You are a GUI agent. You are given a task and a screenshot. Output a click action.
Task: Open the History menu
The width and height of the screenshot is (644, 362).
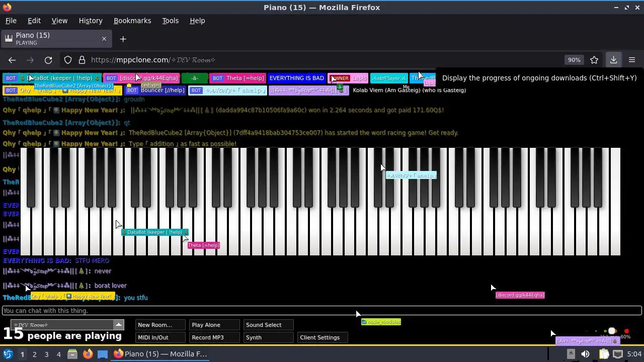(91, 21)
